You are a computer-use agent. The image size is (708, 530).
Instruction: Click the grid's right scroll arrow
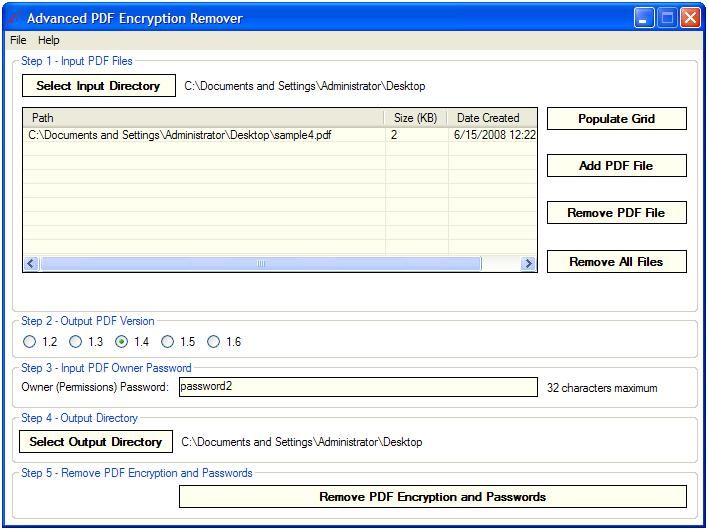(x=528, y=264)
